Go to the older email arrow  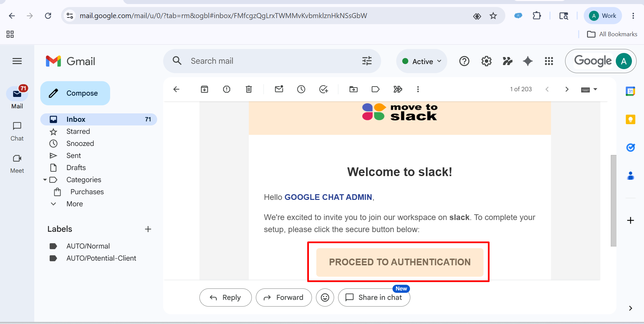(x=567, y=89)
